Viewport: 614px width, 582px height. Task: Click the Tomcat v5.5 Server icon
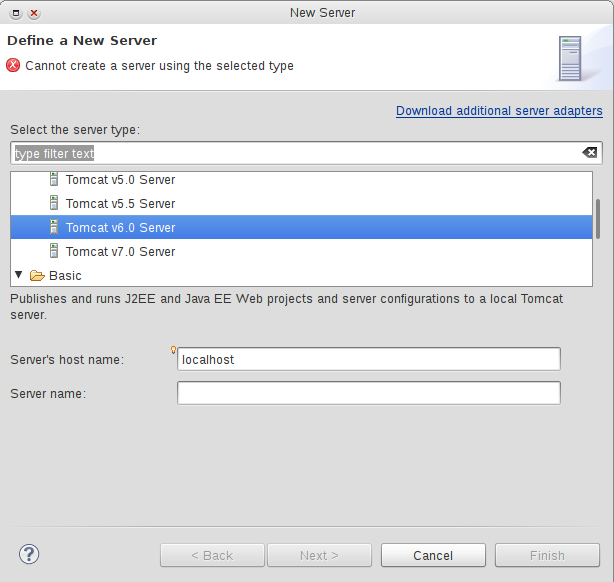[54, 203]
